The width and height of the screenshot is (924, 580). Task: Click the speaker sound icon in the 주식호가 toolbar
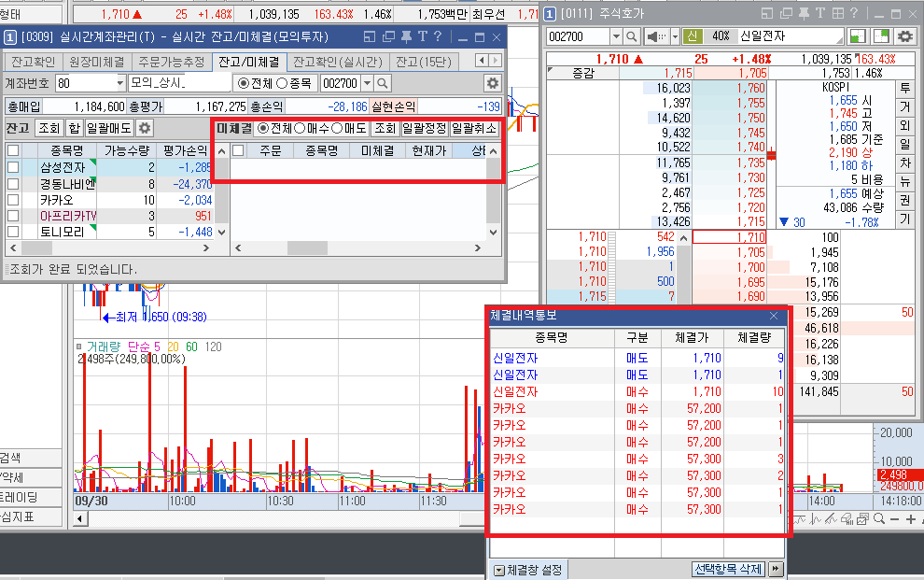pos(656,36)
